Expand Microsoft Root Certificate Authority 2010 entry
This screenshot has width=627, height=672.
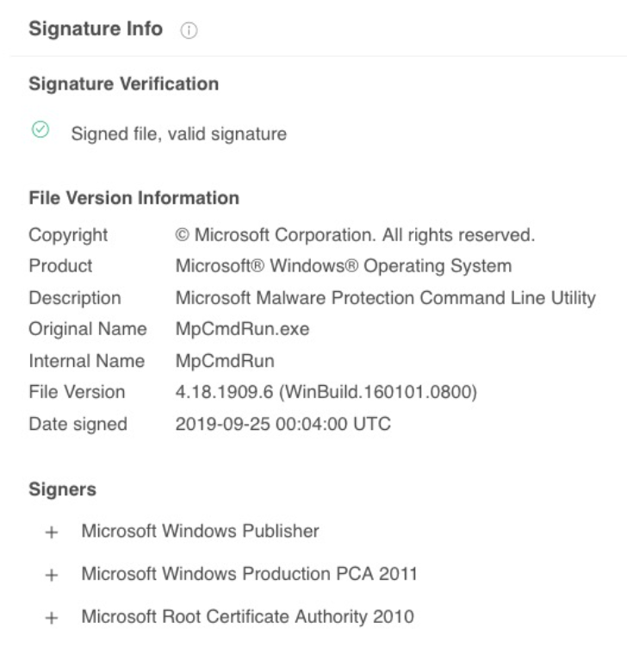[x=52, y=618]
